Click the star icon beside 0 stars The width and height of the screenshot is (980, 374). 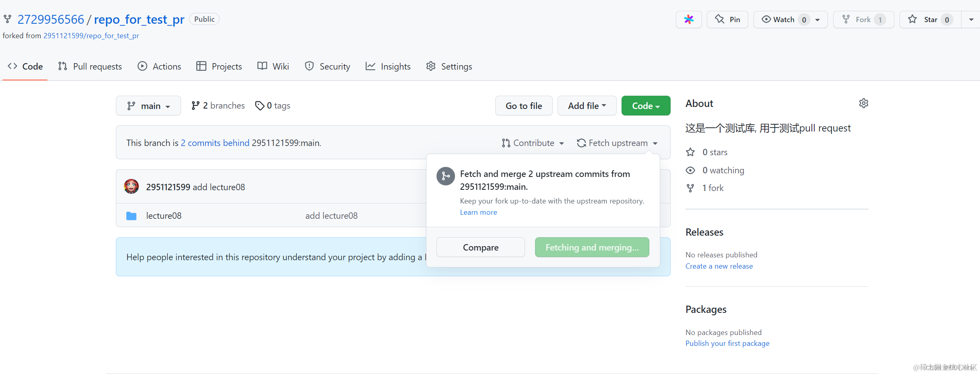(690, 152)
